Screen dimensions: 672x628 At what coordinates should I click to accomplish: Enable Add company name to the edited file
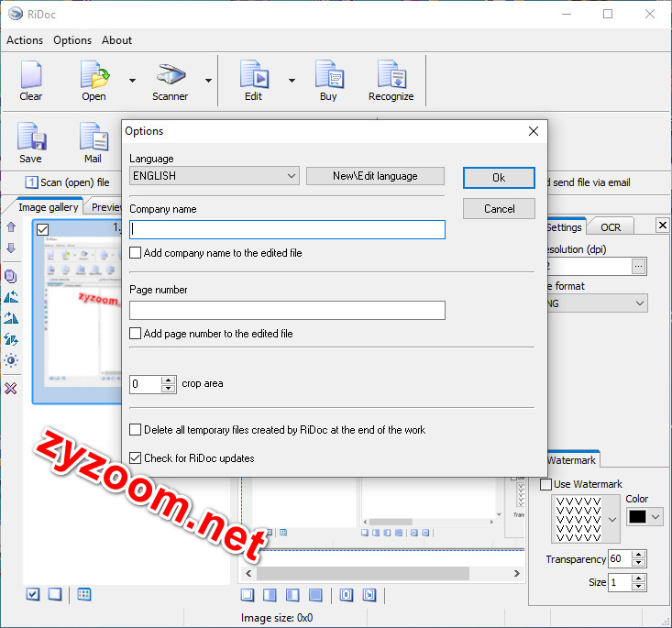click(x=136, y=253)
